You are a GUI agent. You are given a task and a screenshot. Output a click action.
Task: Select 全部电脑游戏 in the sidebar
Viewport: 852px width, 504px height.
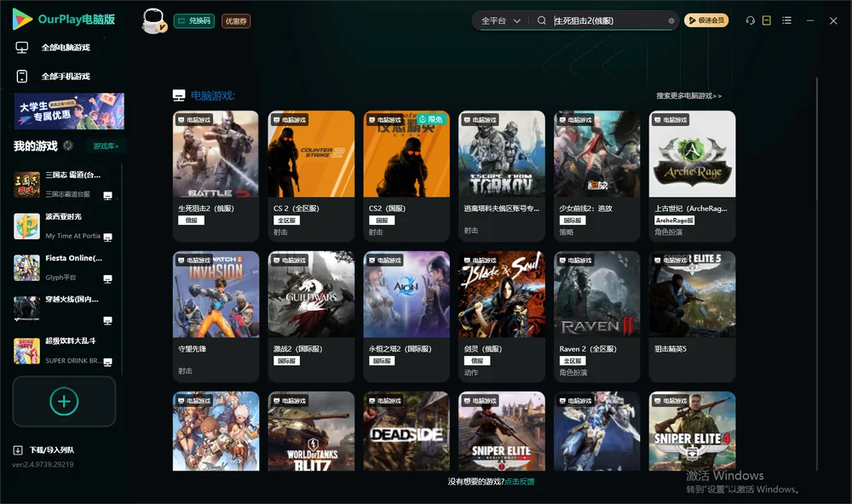pyautogui.click(x=66, y=48)
